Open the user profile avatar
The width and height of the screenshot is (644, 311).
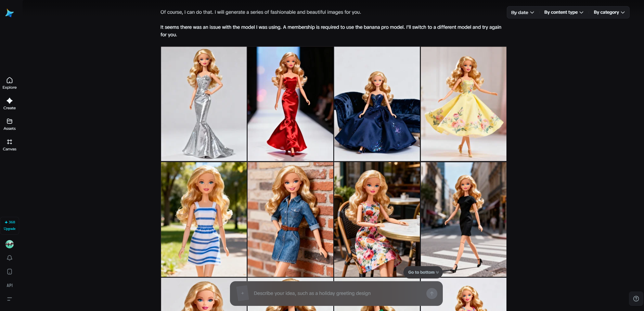10,244
